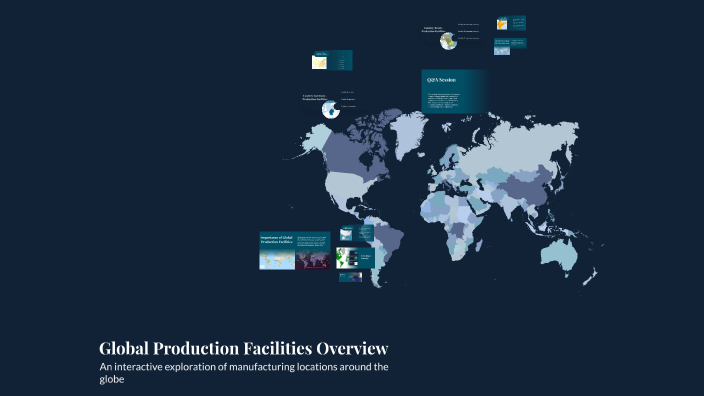The image size is (704, 396).
Task: Open the India orange map slide thumbnail
Action: 511,23
